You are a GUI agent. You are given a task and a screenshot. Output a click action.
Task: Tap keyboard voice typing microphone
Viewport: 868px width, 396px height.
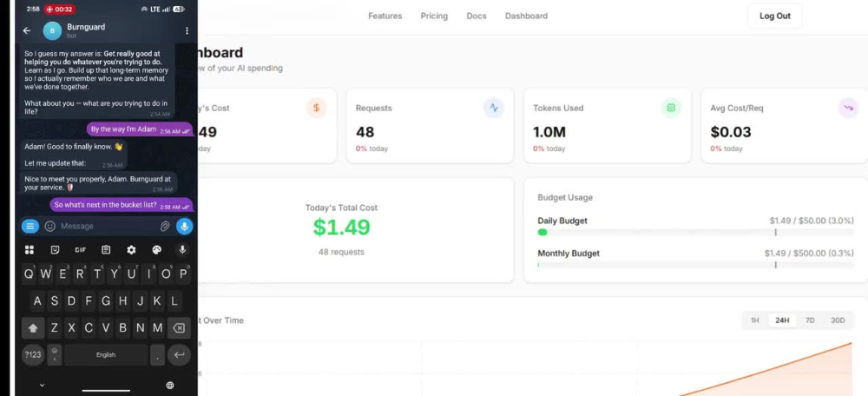pyautogui.click(x=182, y=250)
